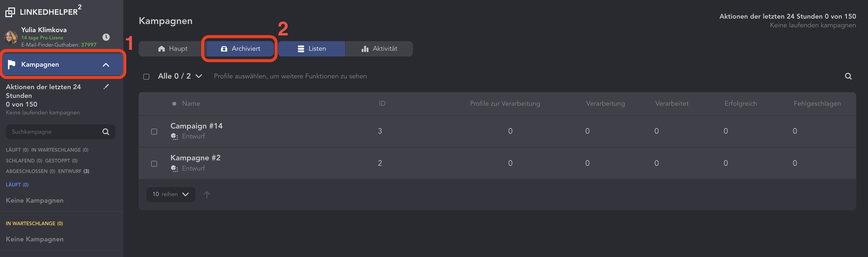868x257 pixels.
Task: Click the draft status icon under Campaign #14
Action: click(174, 136)
